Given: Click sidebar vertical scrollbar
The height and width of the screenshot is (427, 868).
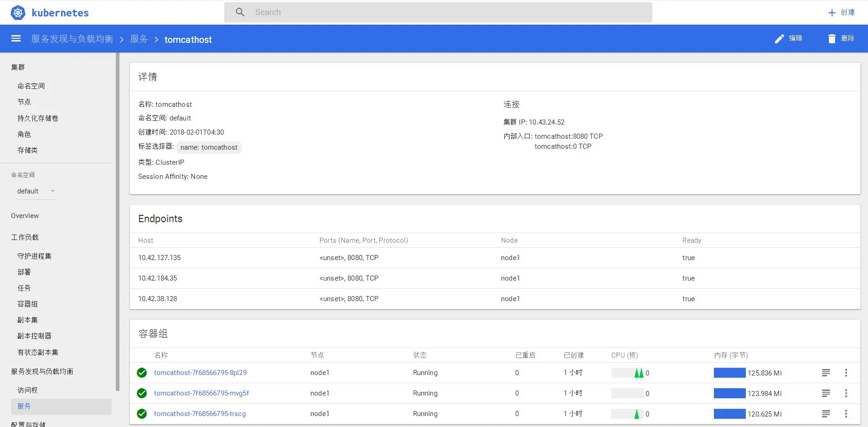Looking at the screenshot, I should tap(118, 221).
